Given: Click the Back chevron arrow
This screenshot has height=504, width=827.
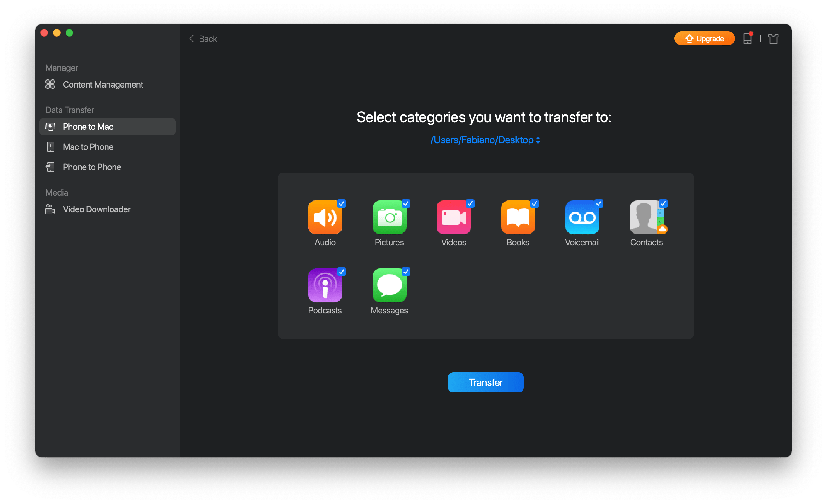Looking at the screenshot, I should coord(192,39).
